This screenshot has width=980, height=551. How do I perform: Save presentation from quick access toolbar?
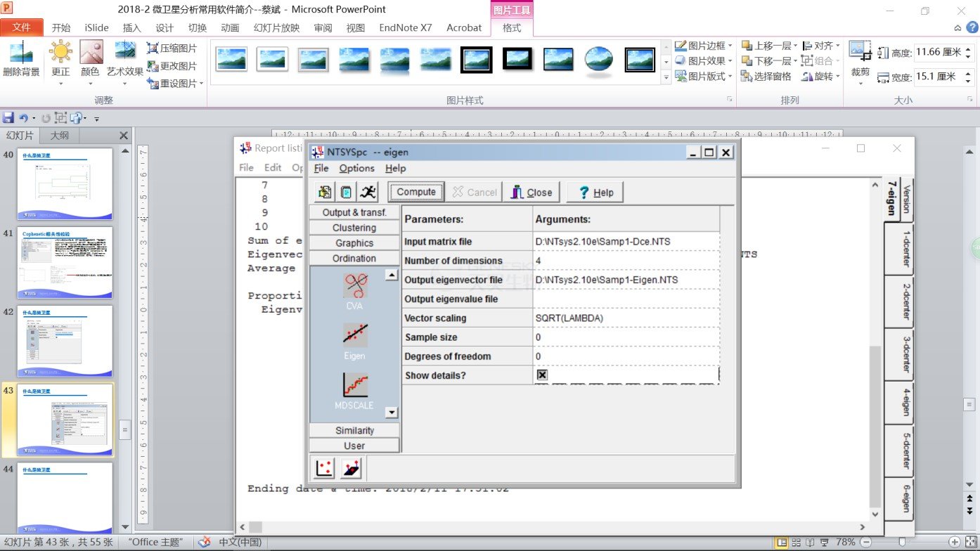coord(8,118)
